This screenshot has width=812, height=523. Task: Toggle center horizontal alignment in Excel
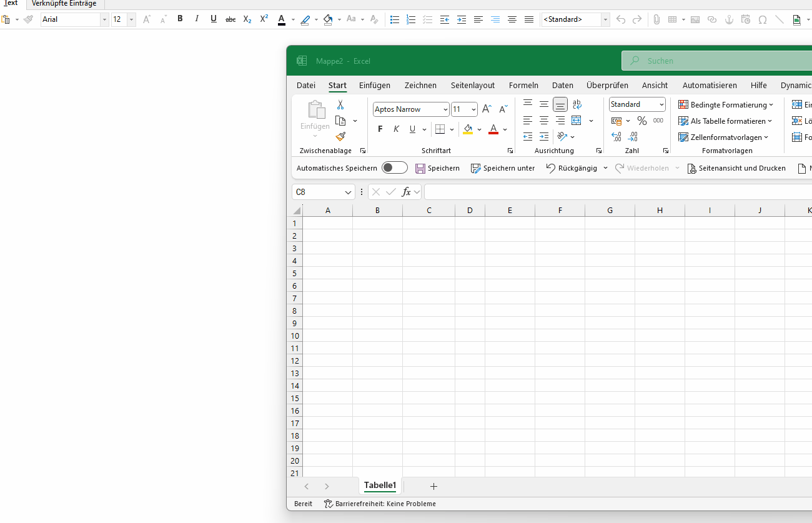tap(544, 121)
